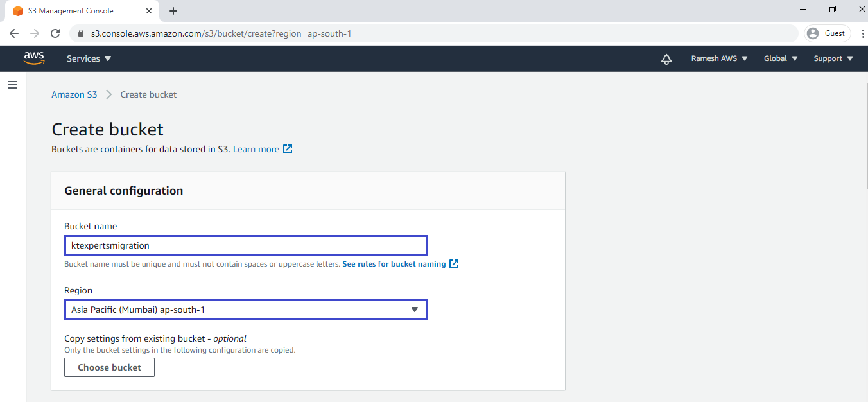
Task: Open See rules for bucket naming link
Action: (x=394, y=264)
